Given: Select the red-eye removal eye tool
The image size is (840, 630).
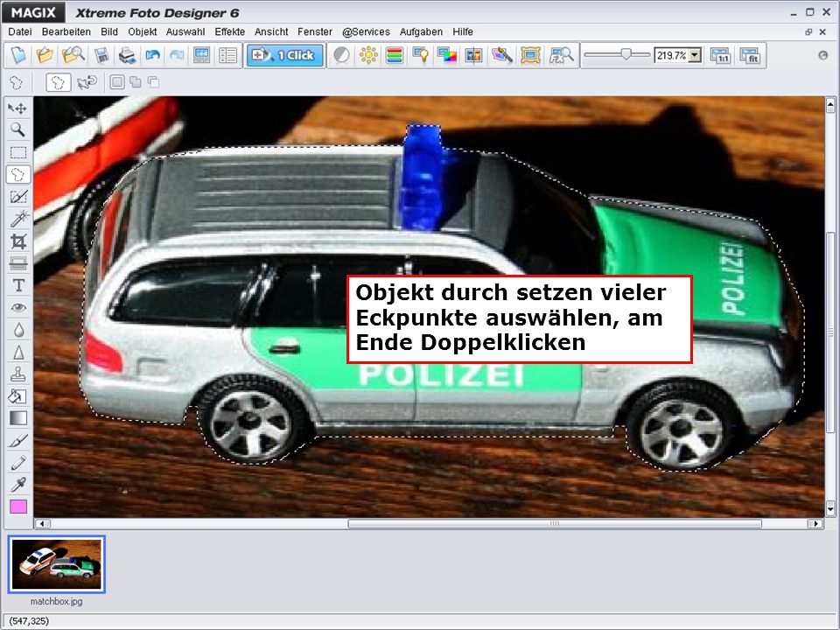Looking at the screenshot, I should pos(17,307).
